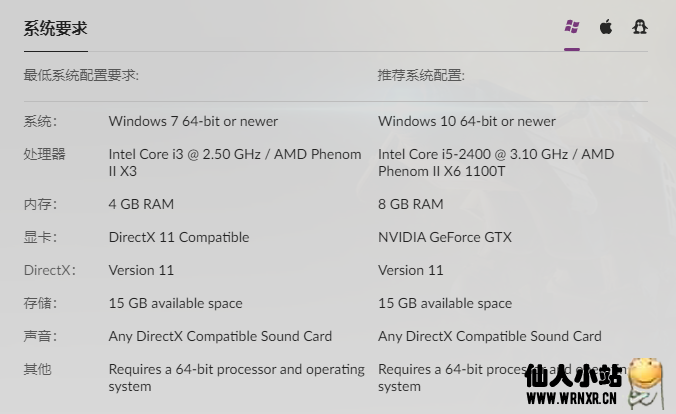Image resolution: width=676 pixels, height=414 pixels.
Task: Click the 推荐系统配置 column heading
Action: click(x=421, y=75)
